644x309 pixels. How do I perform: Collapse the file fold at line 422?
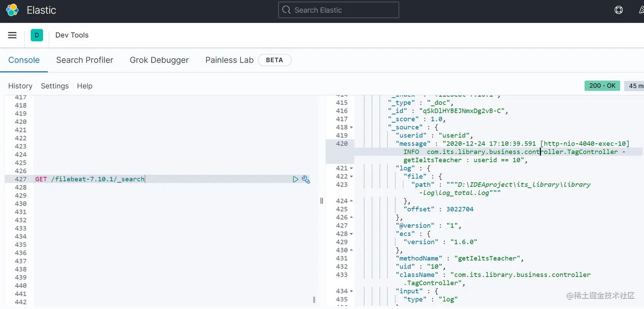351,176
